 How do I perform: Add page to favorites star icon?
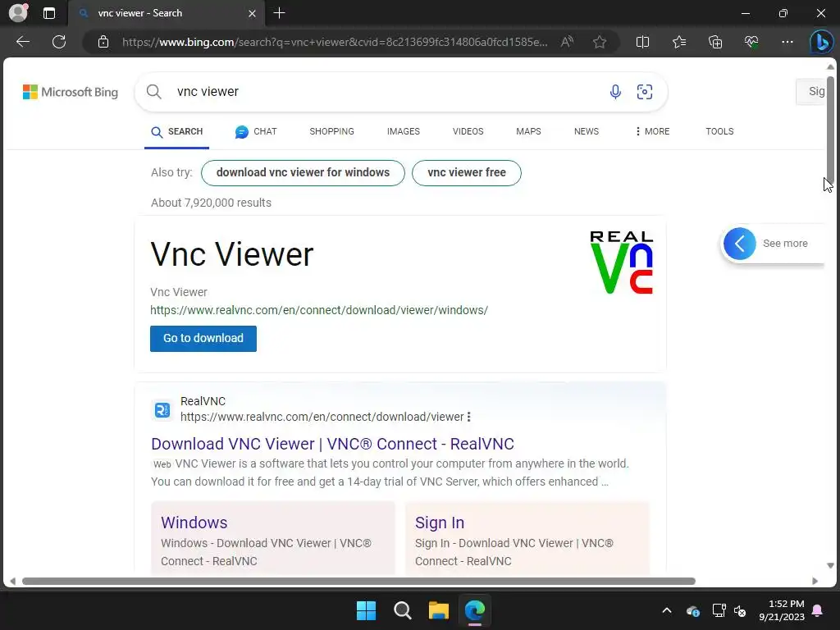600,42
